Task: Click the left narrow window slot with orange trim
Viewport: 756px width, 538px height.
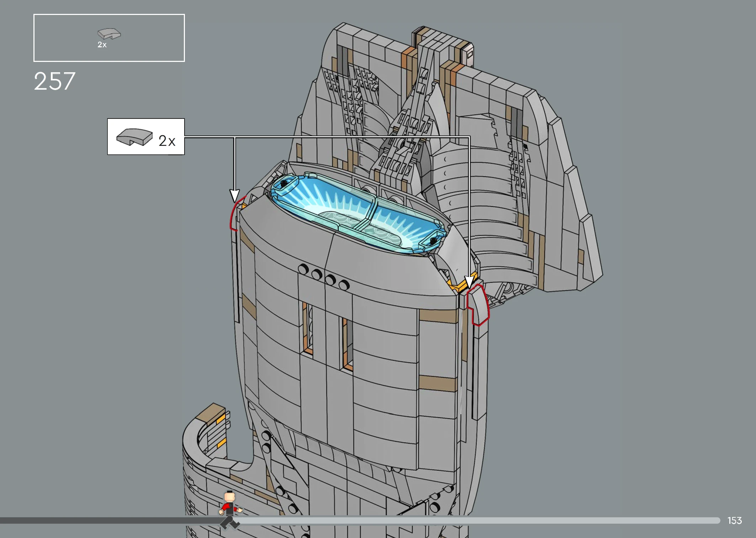Action: 308,328
